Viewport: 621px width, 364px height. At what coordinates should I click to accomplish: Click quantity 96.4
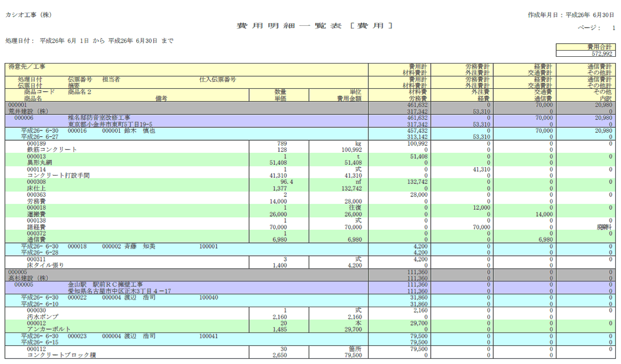pyautogui.click(x=286, y=182)
